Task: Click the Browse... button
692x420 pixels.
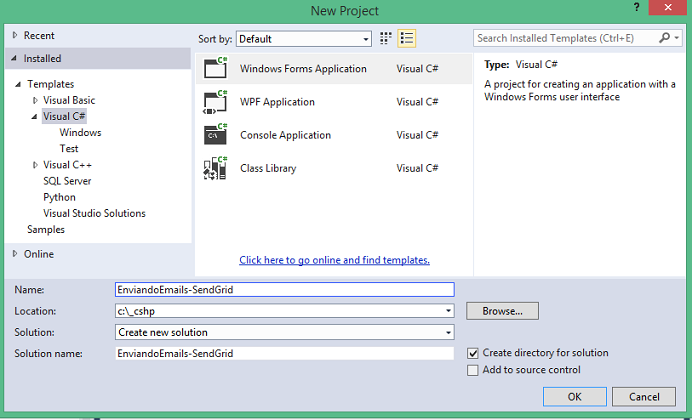Action: [502, 311]
